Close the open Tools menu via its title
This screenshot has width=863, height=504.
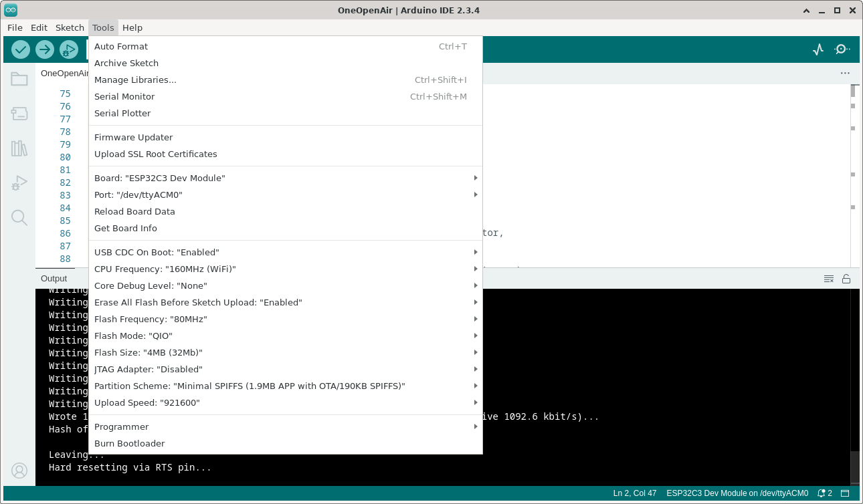click(x=103, y=27)
